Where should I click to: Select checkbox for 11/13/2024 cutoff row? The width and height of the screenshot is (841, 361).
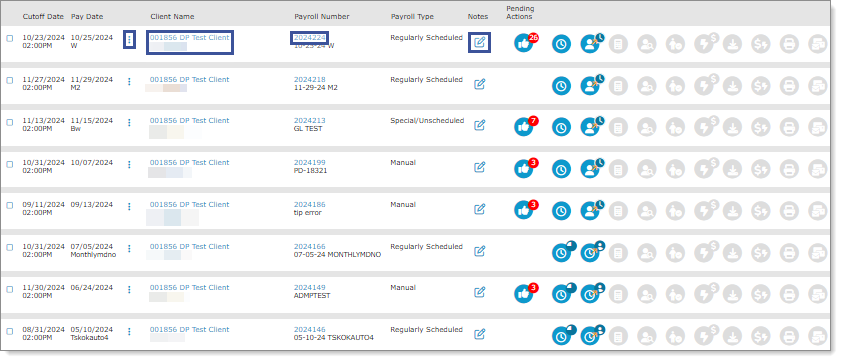10,122
